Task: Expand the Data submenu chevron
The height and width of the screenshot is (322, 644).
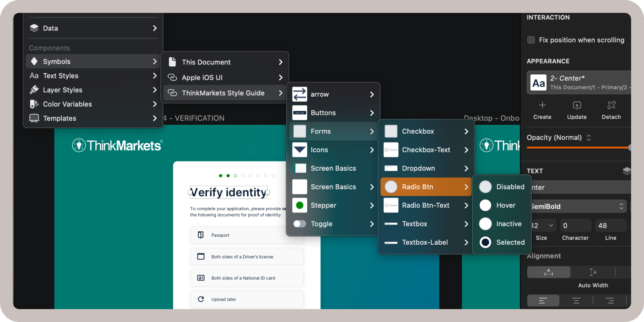Action: 155,28
